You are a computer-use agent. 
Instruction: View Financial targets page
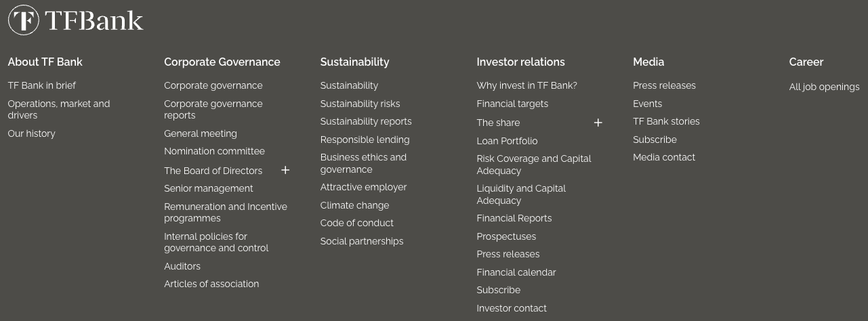(512, 104)
